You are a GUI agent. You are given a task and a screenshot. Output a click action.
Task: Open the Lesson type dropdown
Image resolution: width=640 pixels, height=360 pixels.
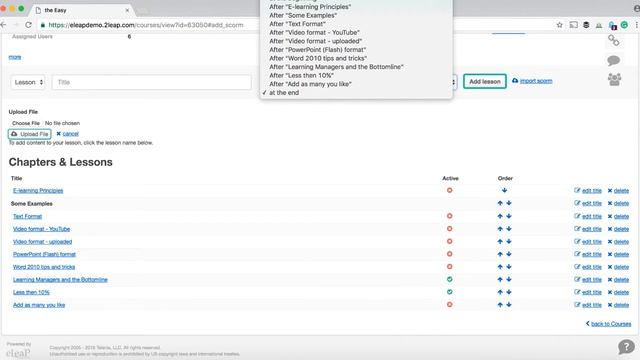click(28, 82)
